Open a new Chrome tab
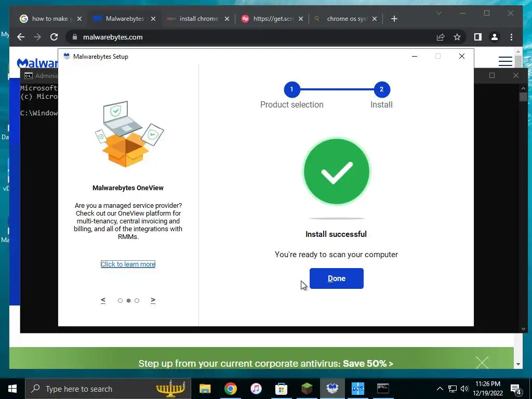 pos(394,19)
